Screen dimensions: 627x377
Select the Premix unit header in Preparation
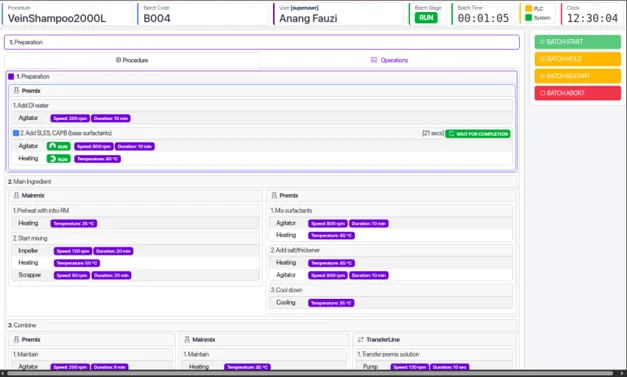click(262, 91)
